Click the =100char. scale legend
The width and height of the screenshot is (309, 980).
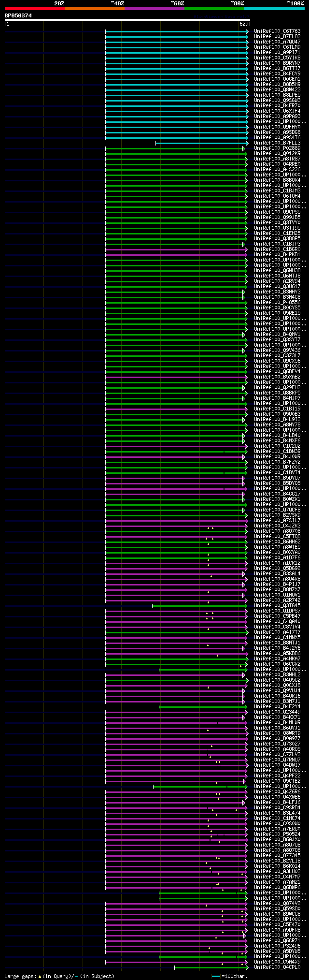click(229, 976)
